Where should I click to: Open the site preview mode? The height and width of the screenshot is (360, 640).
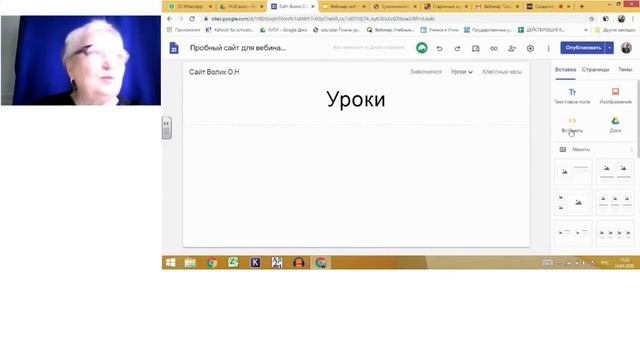[x=476, y=49]
